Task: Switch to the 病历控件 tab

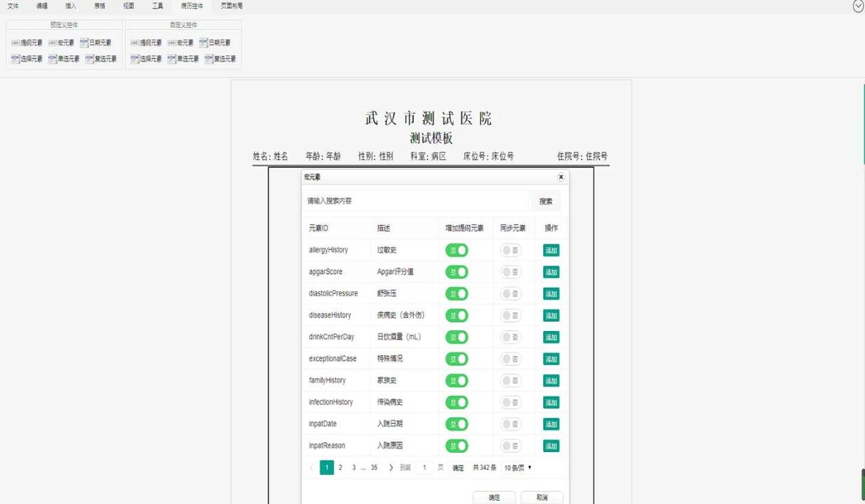Action: 192,6
